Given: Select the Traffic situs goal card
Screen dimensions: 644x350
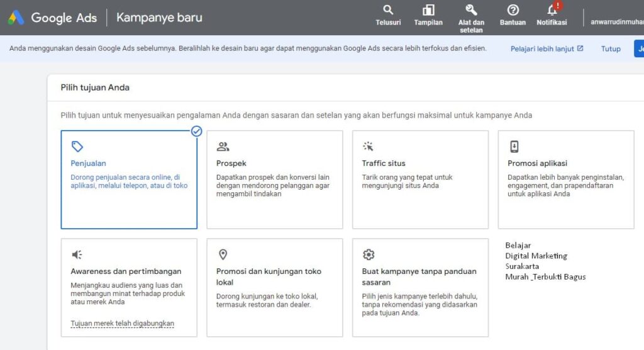Looking at the screenshot, I should point(420,180).
